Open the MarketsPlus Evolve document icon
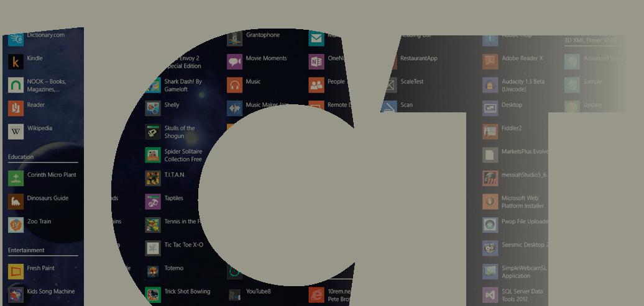644x306 pixels. pyautogui.click(x=490, y=155)
